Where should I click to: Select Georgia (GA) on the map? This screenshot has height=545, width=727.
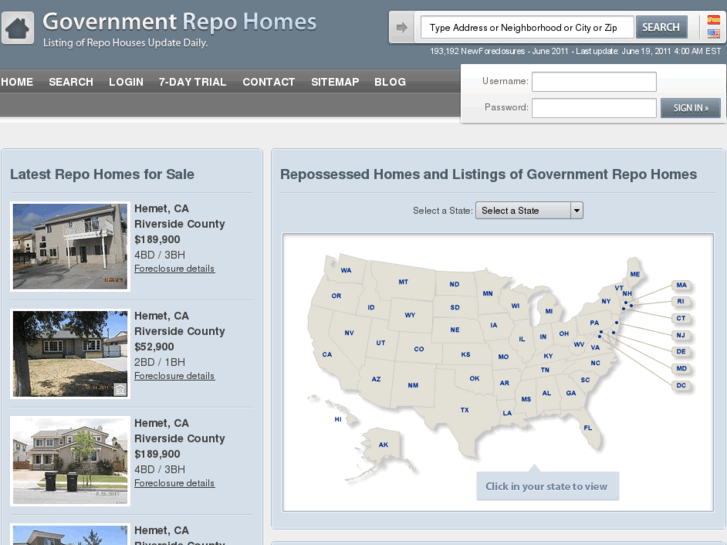pos(571,393)
